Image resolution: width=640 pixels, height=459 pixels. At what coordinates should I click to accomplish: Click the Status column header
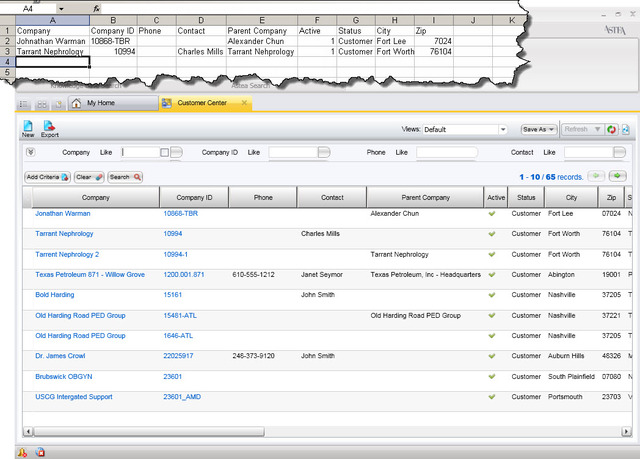(x=526, y=197)
